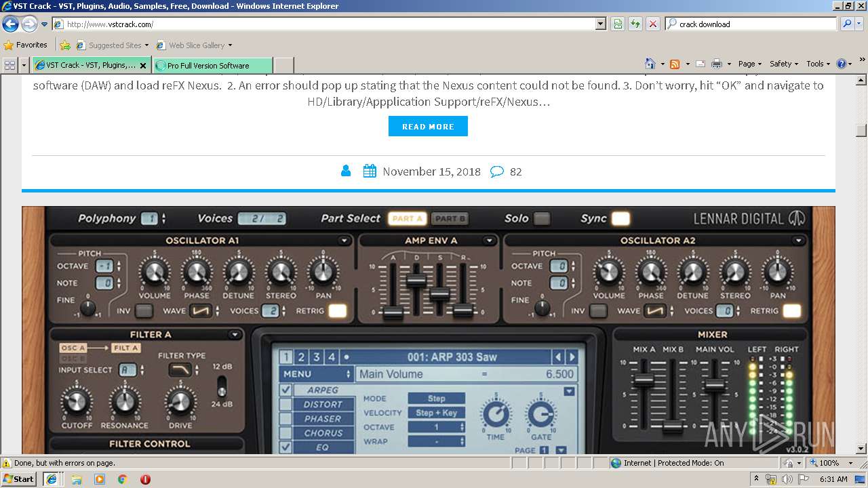Expand Filter A panel dropdown arrow

coord(235,334)
